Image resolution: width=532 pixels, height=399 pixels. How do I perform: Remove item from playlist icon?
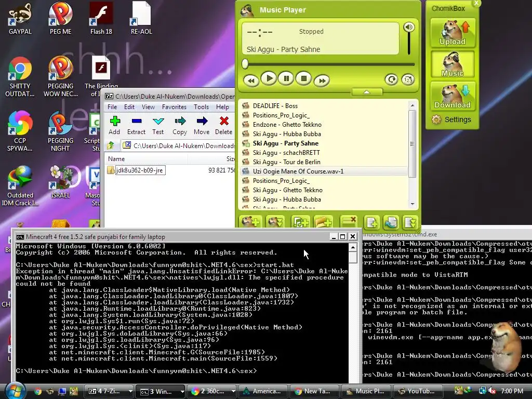(x=349, y=222)
